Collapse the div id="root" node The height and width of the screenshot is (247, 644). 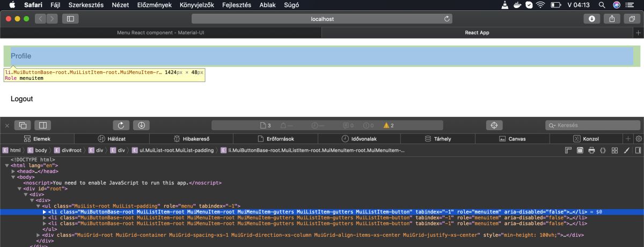pos(20,189)
